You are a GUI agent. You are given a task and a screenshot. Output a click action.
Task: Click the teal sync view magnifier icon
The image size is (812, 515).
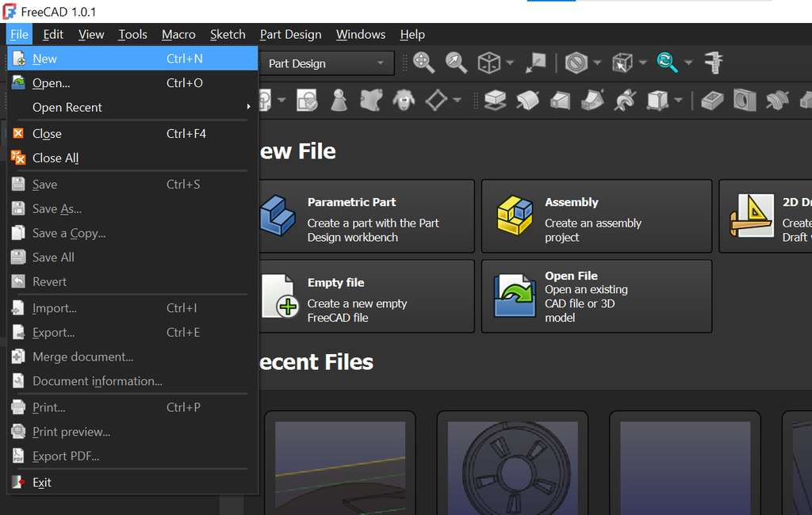point(668,63)
